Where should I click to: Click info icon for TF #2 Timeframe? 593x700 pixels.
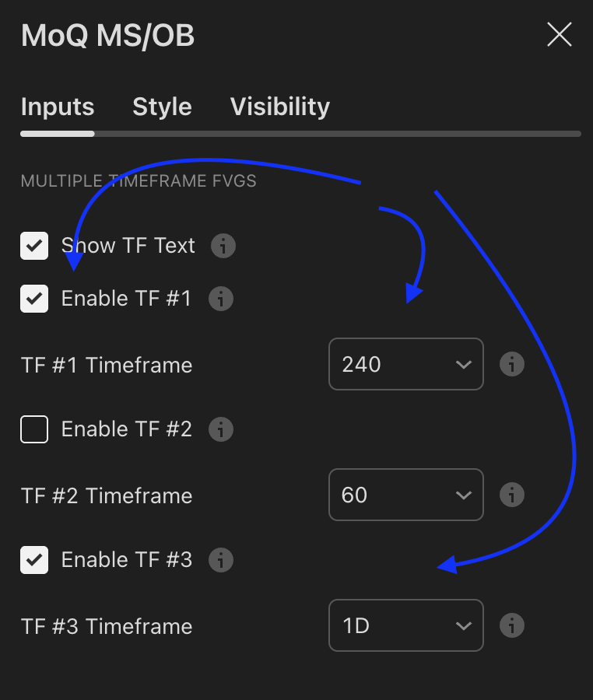(x=511, y=495)
